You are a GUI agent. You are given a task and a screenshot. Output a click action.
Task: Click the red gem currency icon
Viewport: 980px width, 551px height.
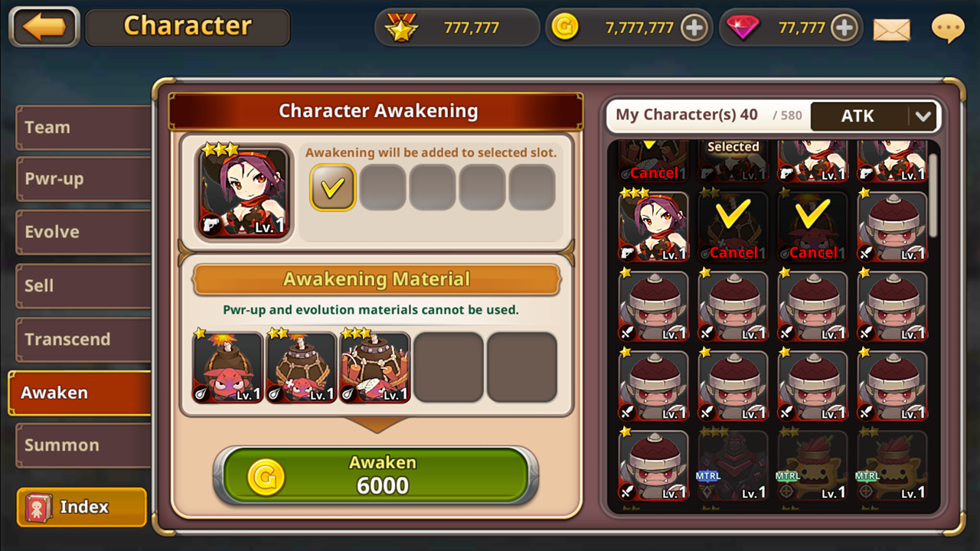(x=742, y=28)
